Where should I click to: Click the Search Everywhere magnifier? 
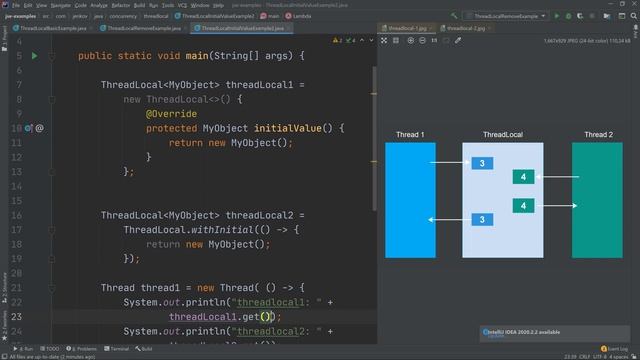(x=633, y=16)
